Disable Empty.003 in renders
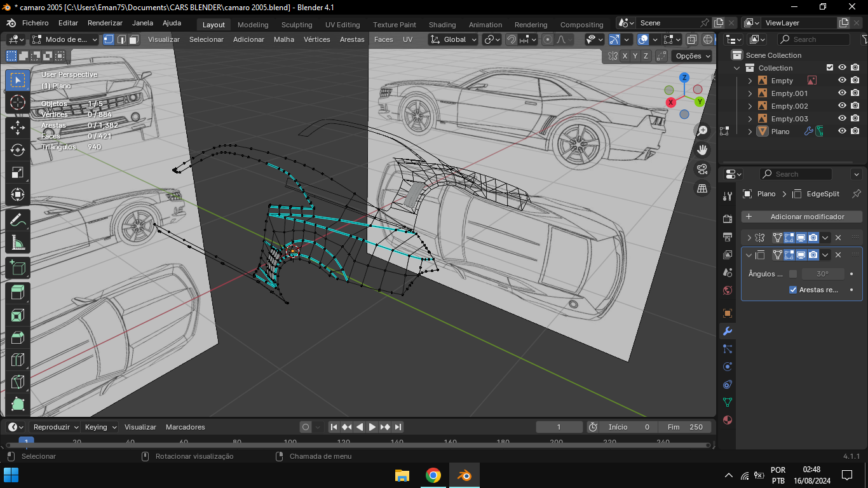 coord(855,119)
